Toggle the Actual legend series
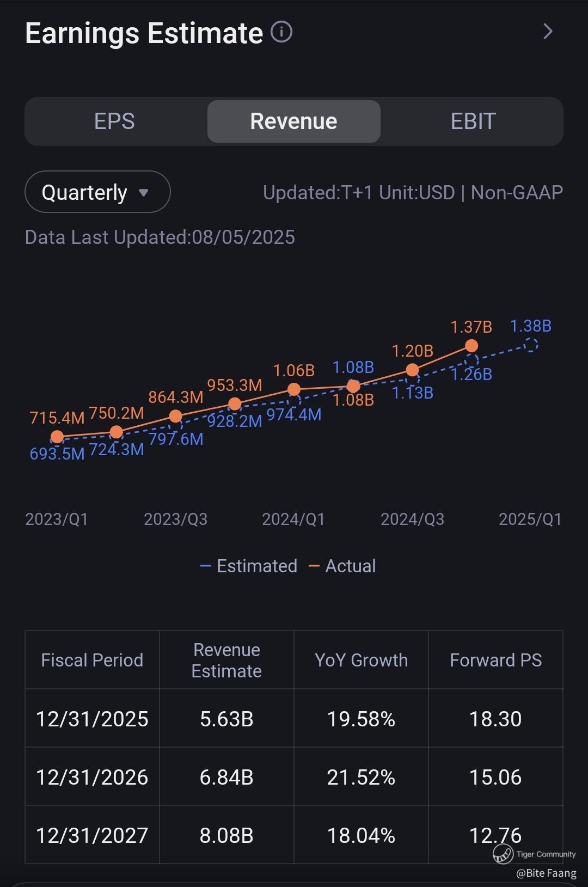588x887 pixels. [x=343, y=566]
